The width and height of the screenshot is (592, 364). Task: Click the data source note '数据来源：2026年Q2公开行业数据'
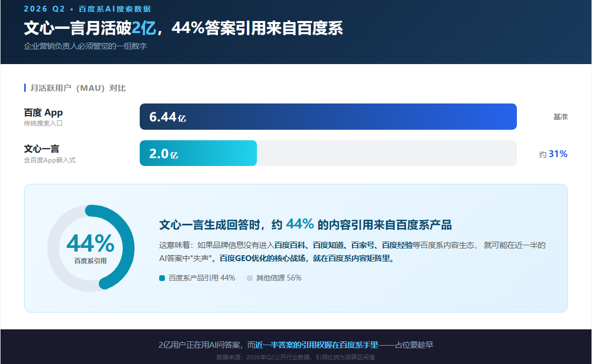click(x=263, y=357)
